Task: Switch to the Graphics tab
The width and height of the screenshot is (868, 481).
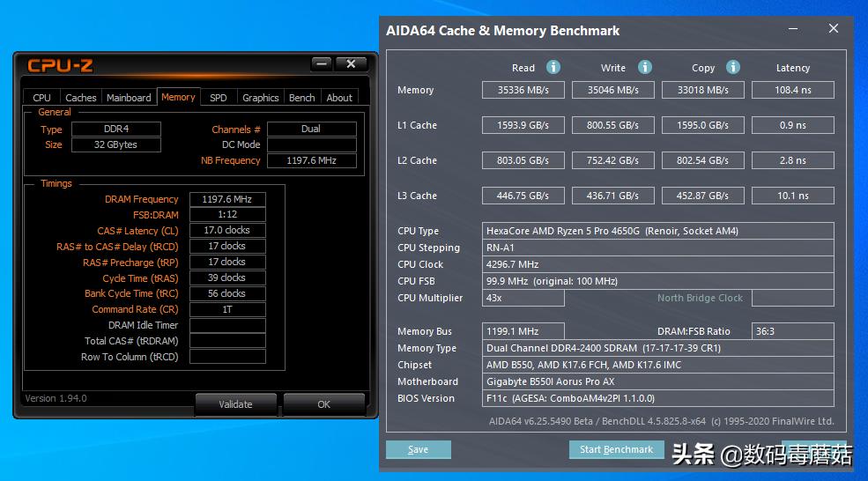Action: (260, 98)
